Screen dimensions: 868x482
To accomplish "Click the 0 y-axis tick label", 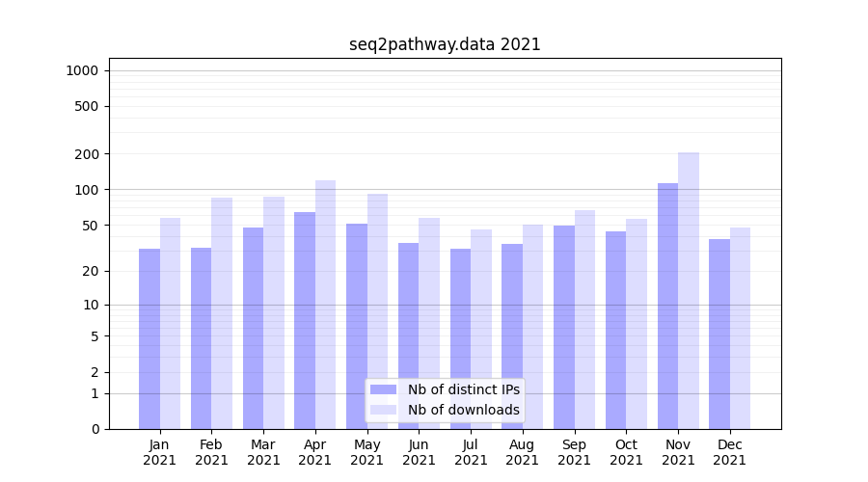I will [95, 429].
